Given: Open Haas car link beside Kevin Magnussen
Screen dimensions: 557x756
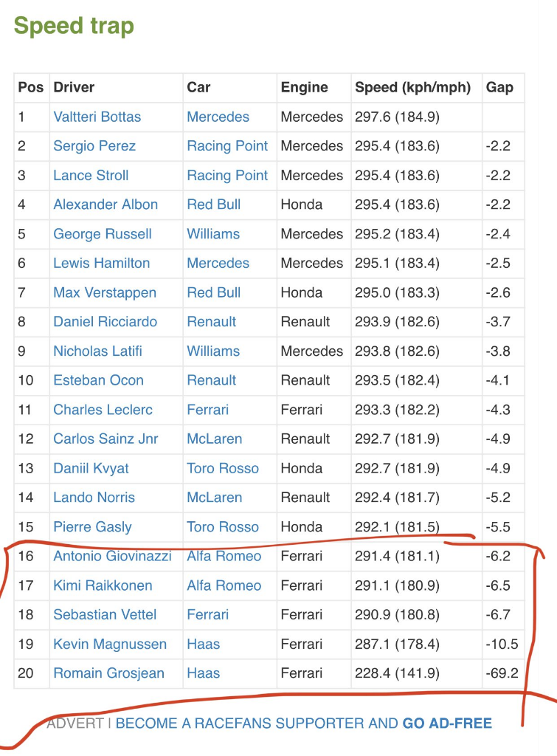Looking at the screenshot, I should (204, 644).
